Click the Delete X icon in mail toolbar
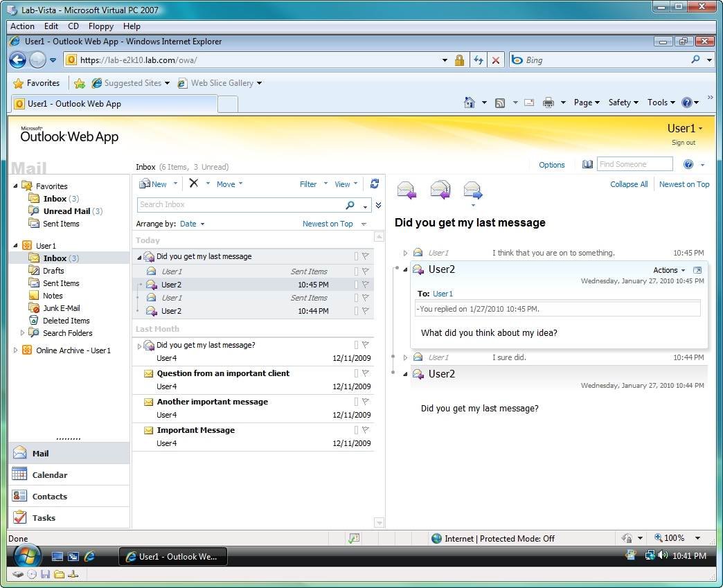This screenshot has height=588, width=723. (194, 184)
